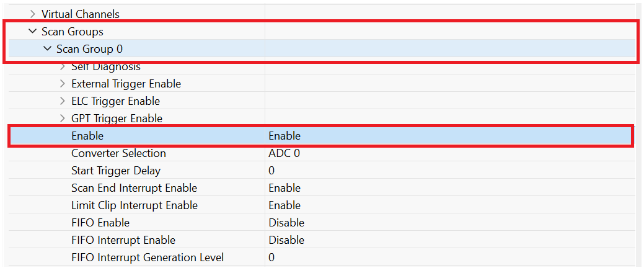644x273 pixels.
Task: Select the Converter Selection property label
Action: [x=118, y=153]
